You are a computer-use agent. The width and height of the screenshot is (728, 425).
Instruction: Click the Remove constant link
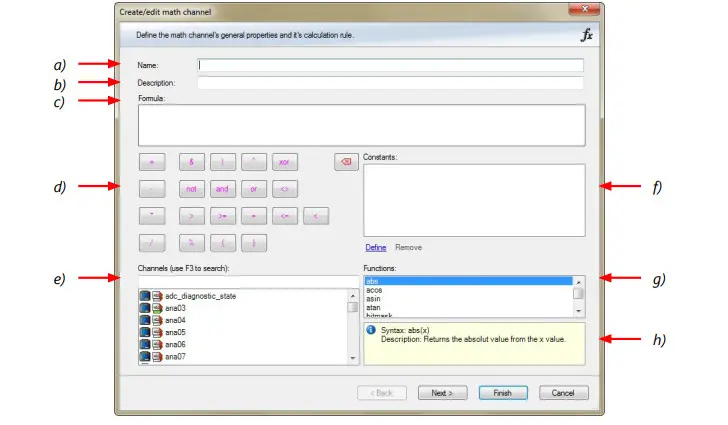409,247
